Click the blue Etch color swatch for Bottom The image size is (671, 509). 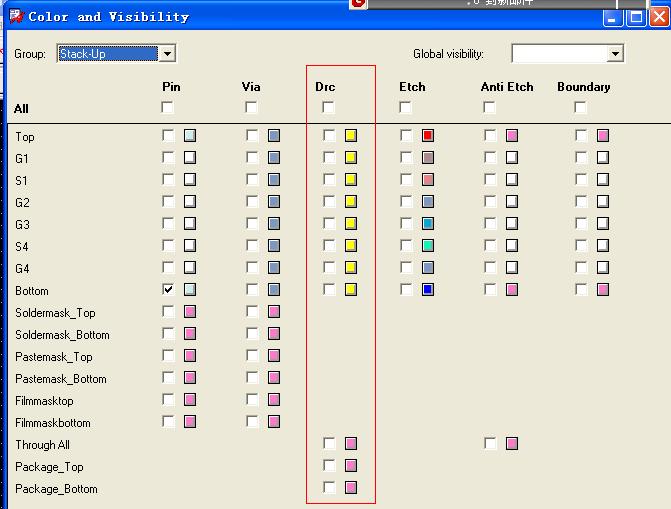pyautogui.click(x=428, y=289)
